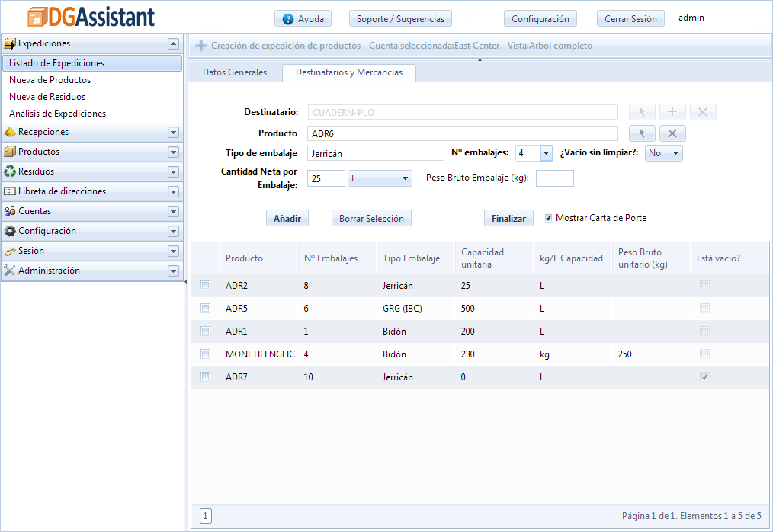Collapse the sidebar with the splitter arrow

click(186, 282)
